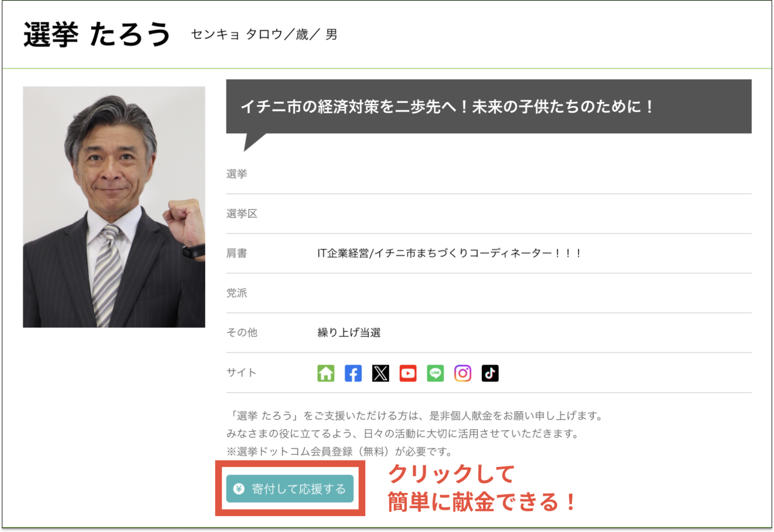This screenshot has width=774, height=532.
Task: Click the sentence みなさまの役に立てるよう
Action: pos(404,433)
